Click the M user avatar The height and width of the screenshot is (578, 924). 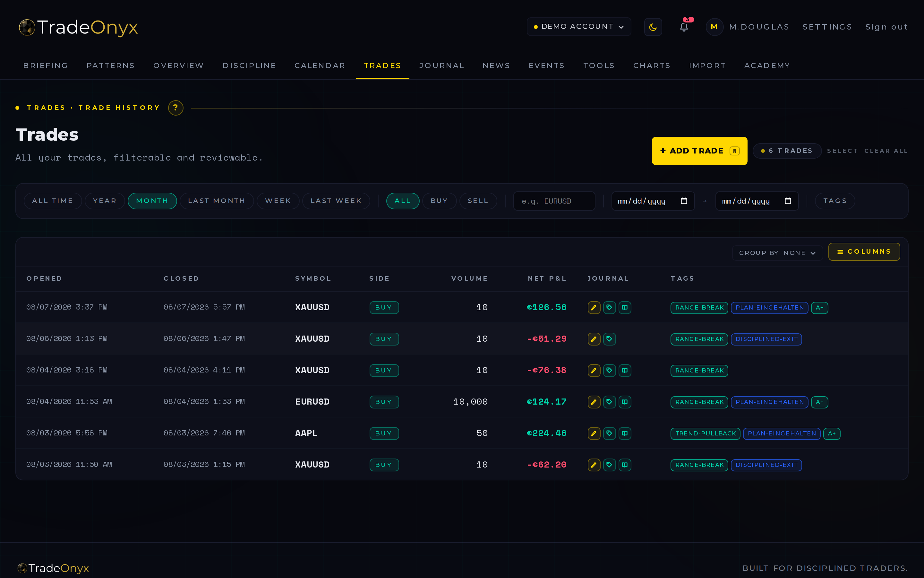(x=714, y=27)
